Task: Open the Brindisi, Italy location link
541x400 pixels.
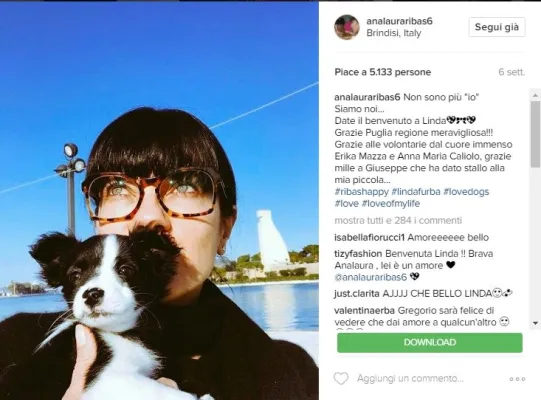Action: [394, 33]
